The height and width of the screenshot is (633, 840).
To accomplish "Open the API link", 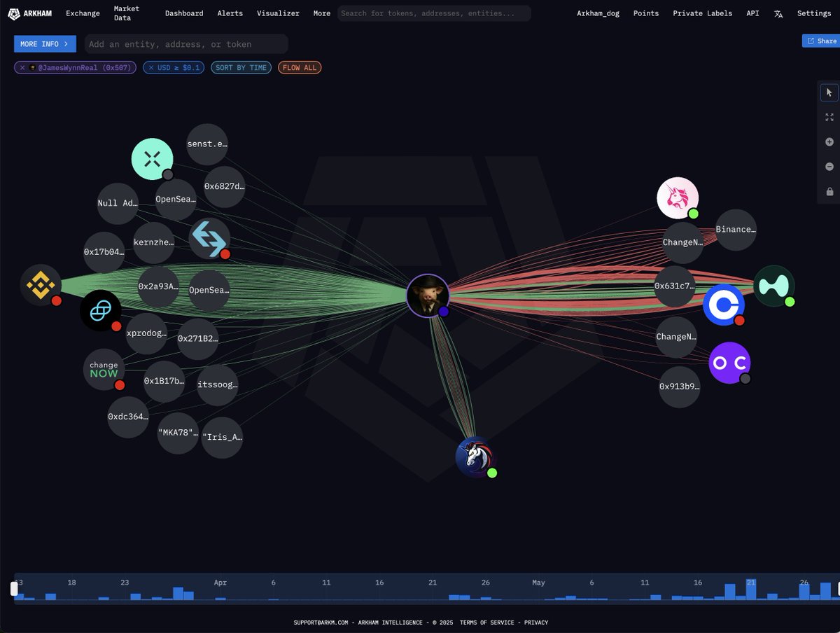I will (752, 13).
